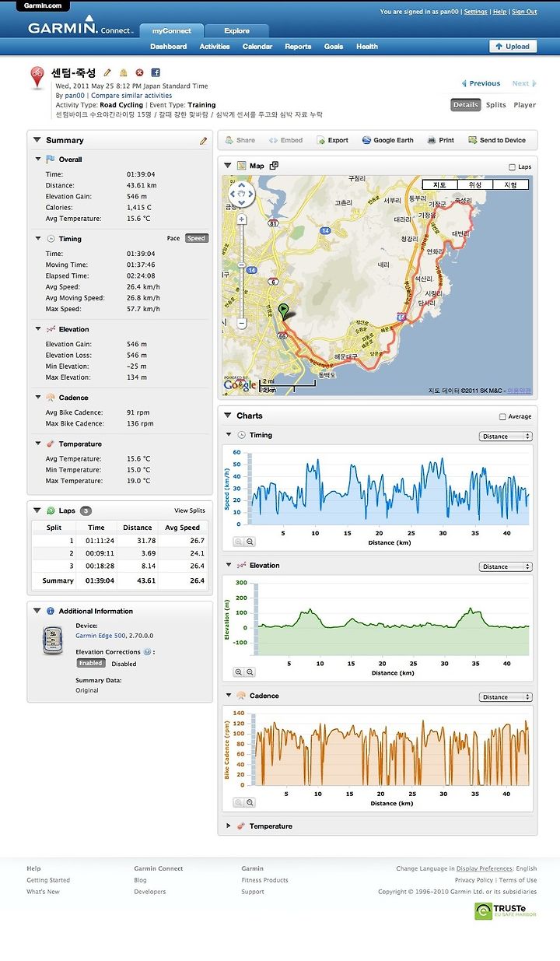Go to the Previous activity
The height and width of the screenshot is (961, 560).
point(481,83)
